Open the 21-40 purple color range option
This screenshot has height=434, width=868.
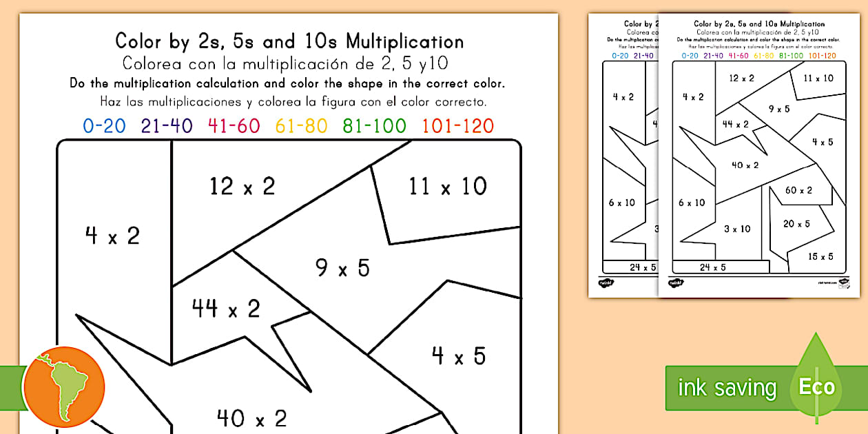165,126
